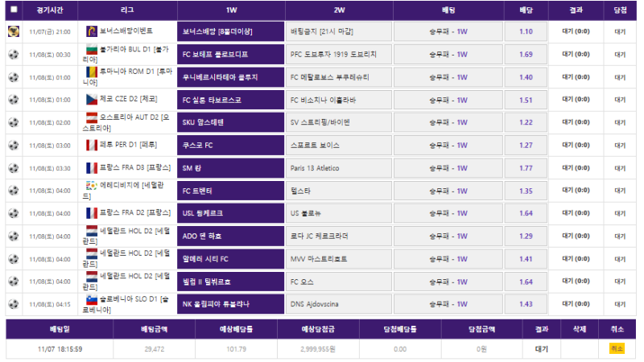Click the 1.77 odds value

point(526,168)
